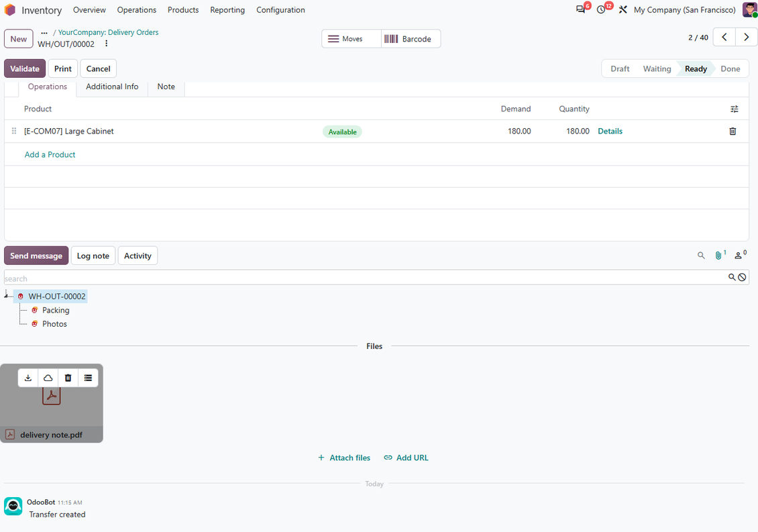
Task: Open My Company (San Francisco) switcher
Action: (x=684, y=9)
